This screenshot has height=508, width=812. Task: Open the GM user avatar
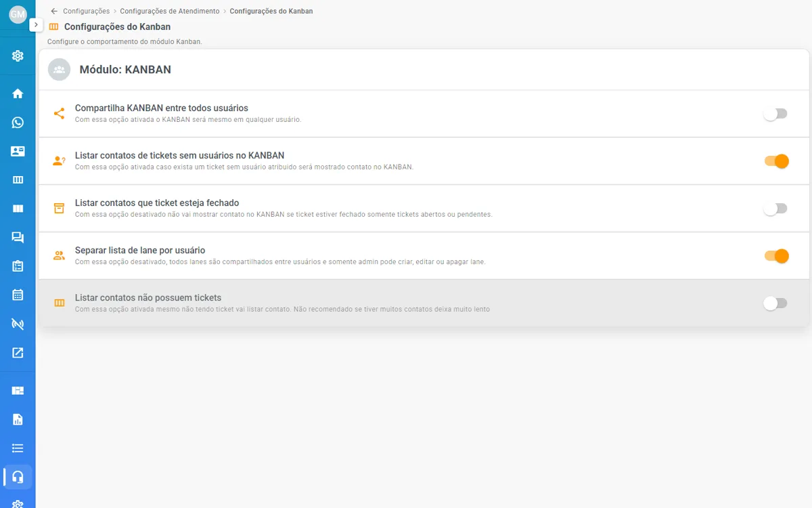(x=18, y=14)
